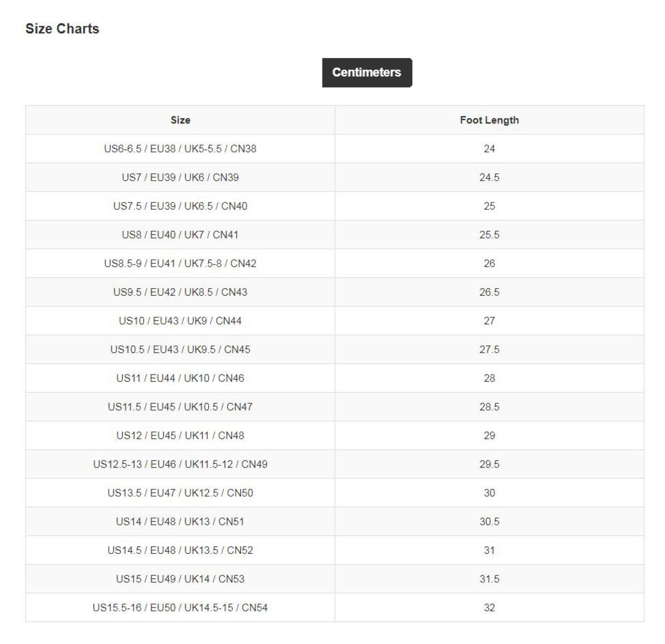665x644 pixels.
Task: Click the Centimeters unit button
Action: click(367, 72)
